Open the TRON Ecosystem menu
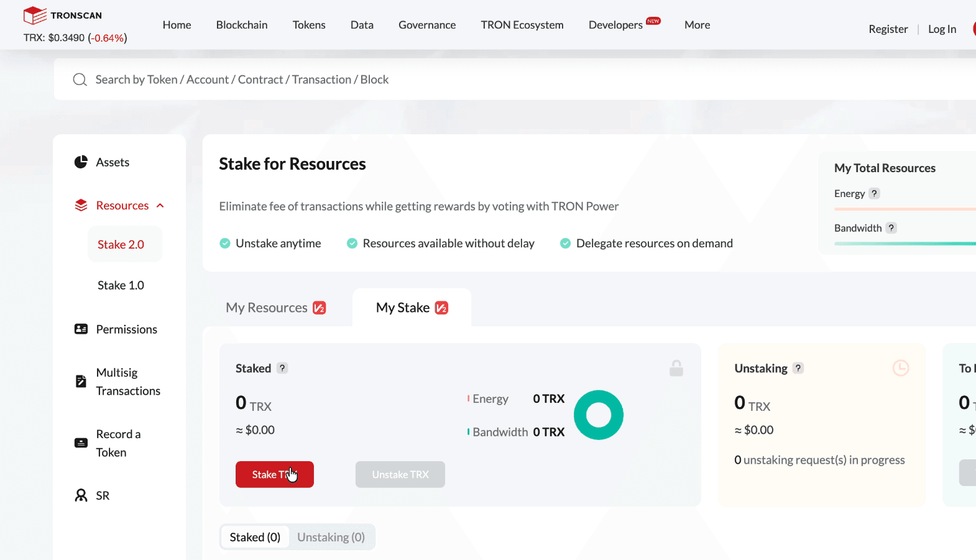 click(x=522, y=25)
